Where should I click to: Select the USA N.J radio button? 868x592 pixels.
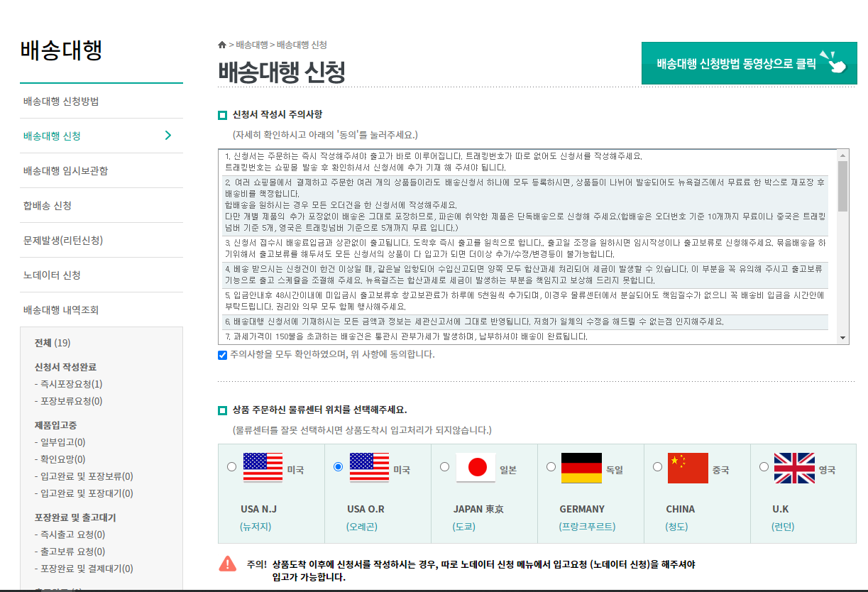tap(231, 466)
